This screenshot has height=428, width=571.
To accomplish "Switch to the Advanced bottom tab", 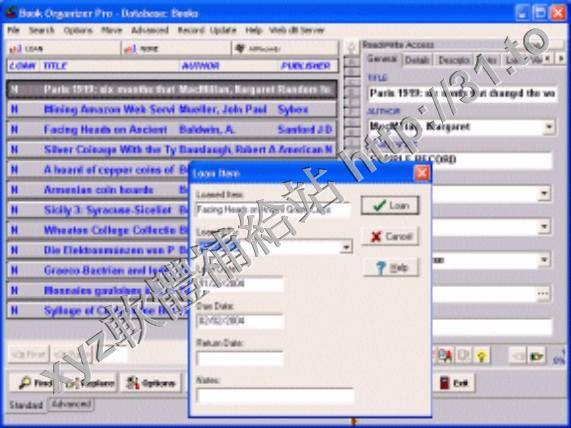I will (71, 404).
